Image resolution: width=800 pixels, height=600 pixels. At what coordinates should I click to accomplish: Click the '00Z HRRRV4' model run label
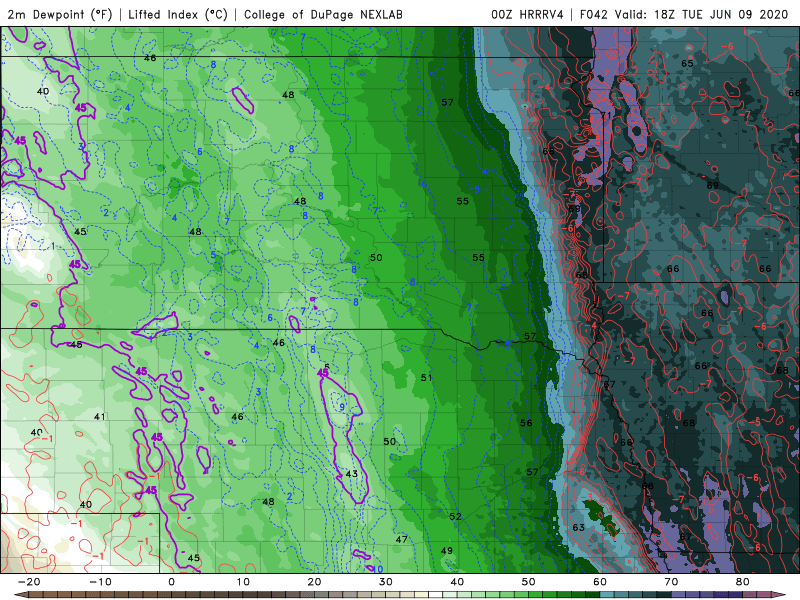527,14
